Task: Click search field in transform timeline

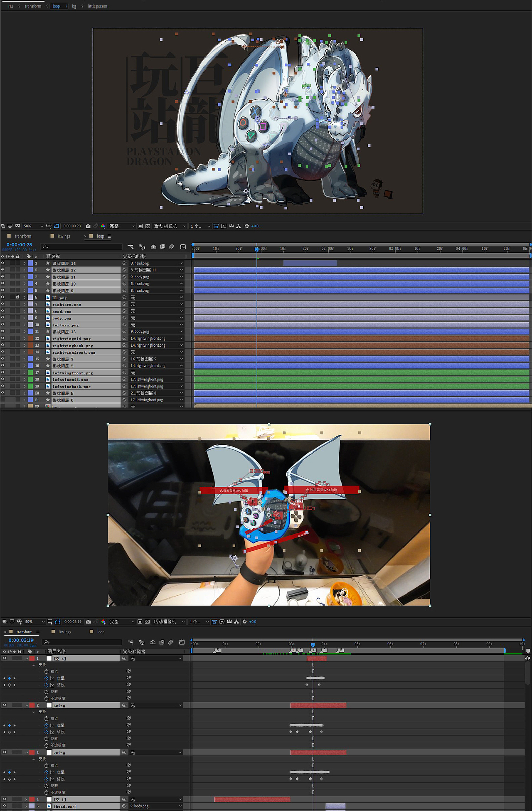Action: [x=82, y=642]
